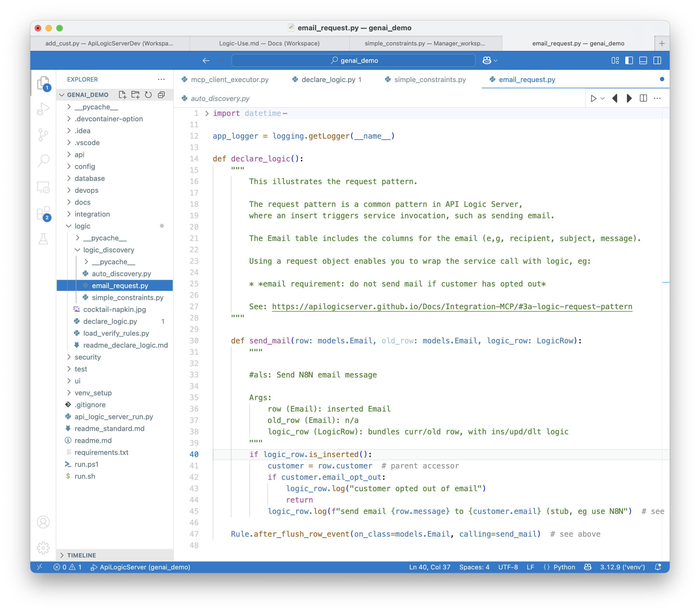Open editor more actions menu
Screen dimensions: 700x613
pyautogui.click(x=657, y=99)
